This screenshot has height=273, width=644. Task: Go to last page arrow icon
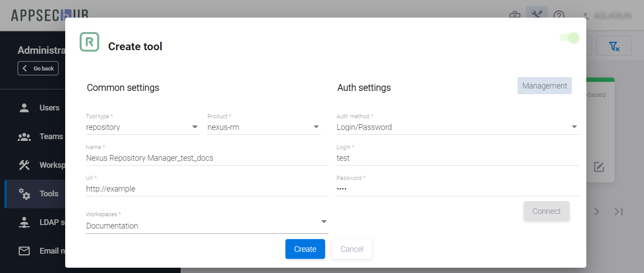coord(619,212)
